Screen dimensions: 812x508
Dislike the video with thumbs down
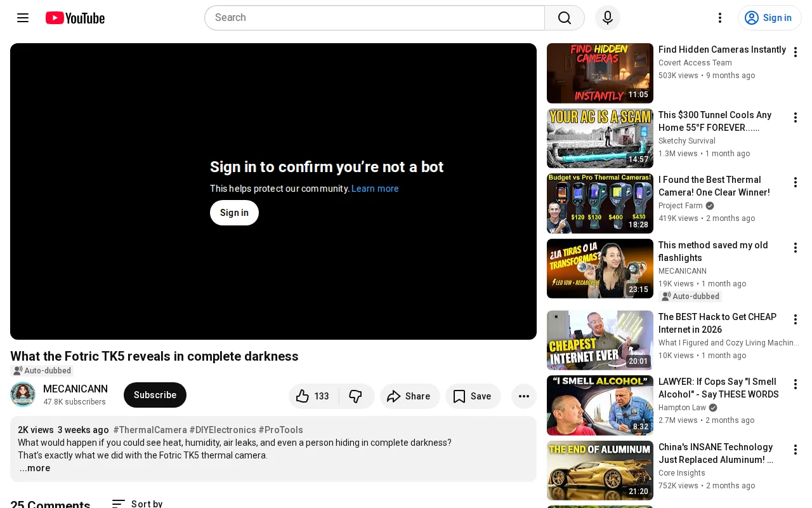click(x=357, y=396)
